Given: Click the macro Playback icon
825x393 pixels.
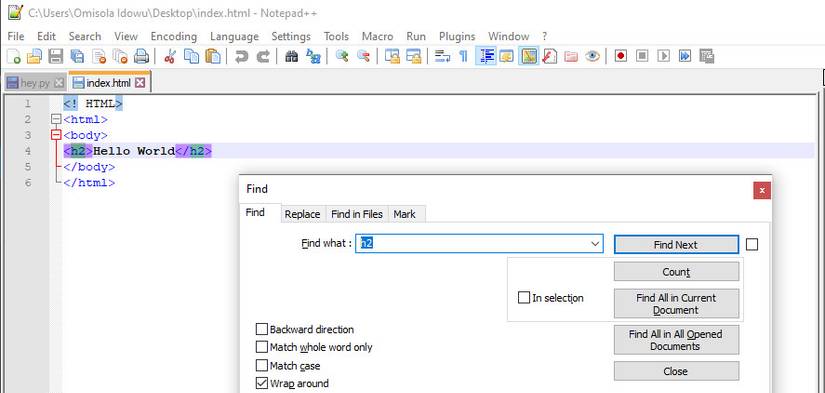Looking at the screenshot, I should click(663, 56).
